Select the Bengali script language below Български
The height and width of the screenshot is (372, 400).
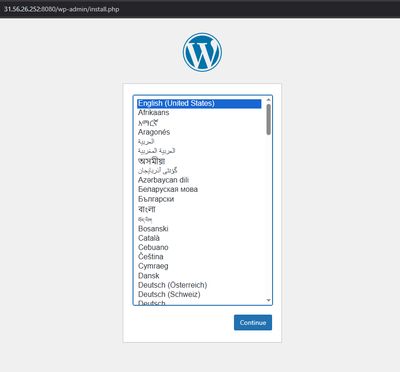tap(199, 209)
